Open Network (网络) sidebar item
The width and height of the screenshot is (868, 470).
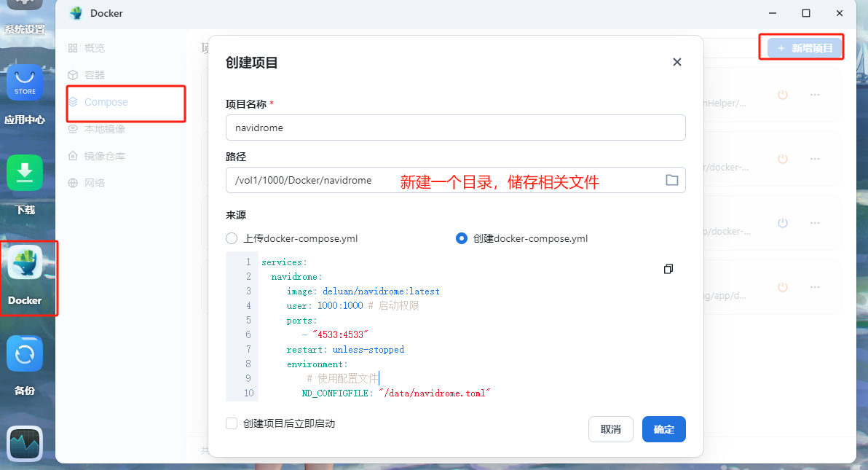tap(87, 183)
